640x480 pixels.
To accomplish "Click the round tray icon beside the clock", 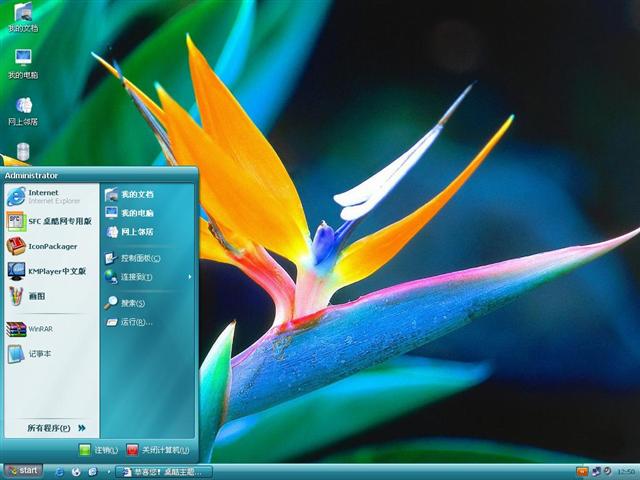I will [607, 471].
